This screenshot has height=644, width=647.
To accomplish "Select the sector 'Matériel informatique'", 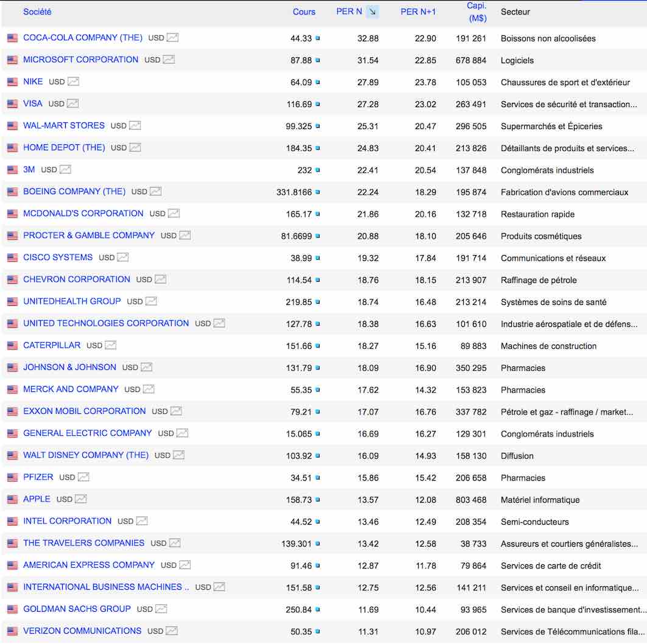I will point(540,500).
